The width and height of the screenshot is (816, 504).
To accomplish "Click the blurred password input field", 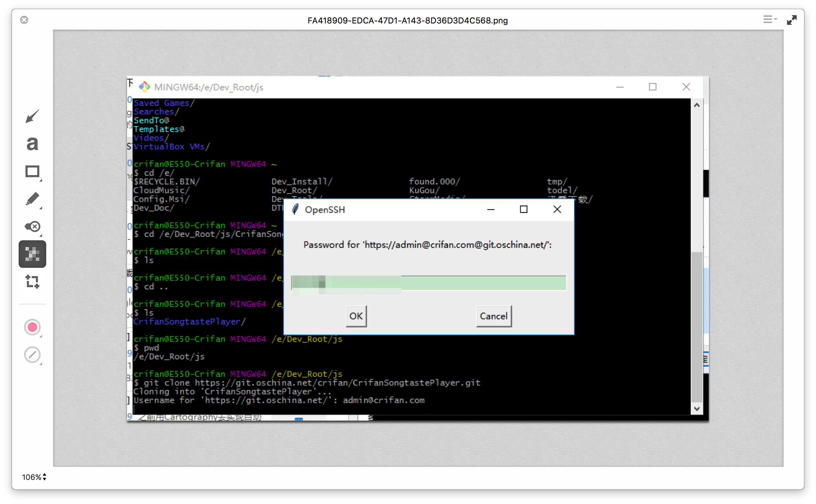I will pyautogui.click(x=428, y=283).
